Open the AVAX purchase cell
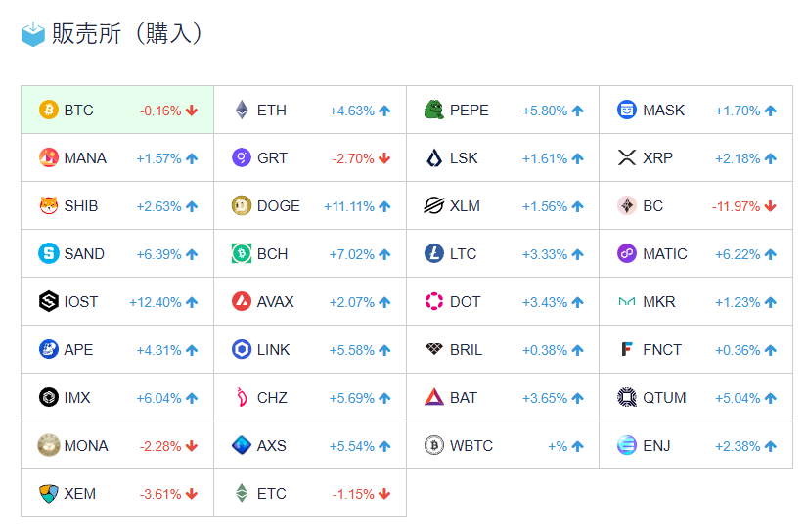Screen dimensions: 807x532 310,301
